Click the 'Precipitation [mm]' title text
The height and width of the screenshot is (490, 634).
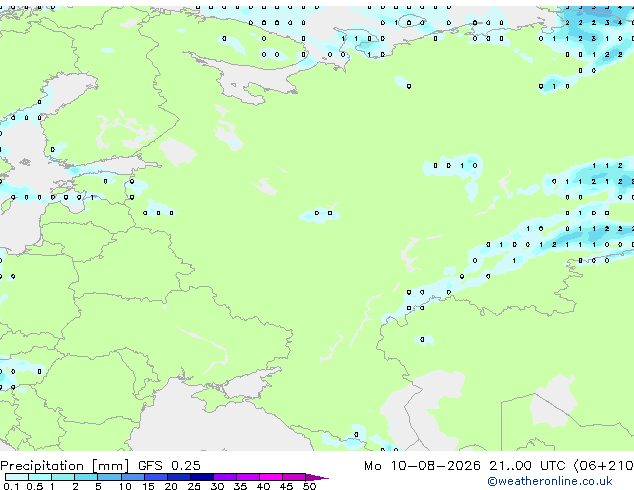[65, 466]
